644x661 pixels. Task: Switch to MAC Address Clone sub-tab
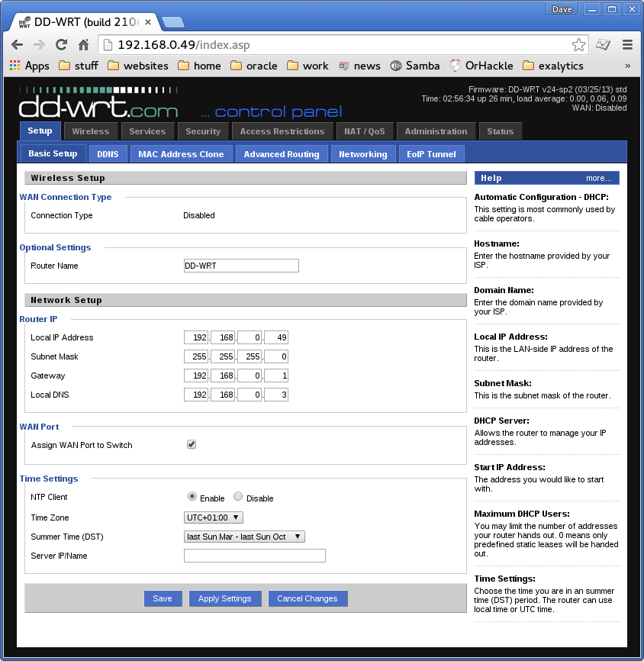click(x=182, y=154)
